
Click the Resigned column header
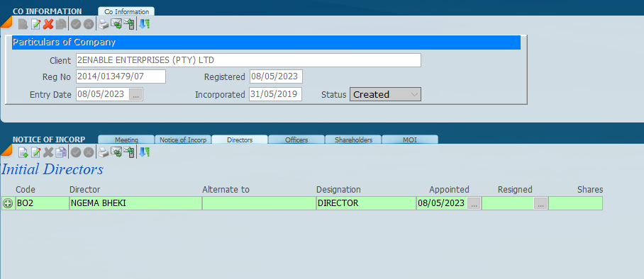point(515,190)
